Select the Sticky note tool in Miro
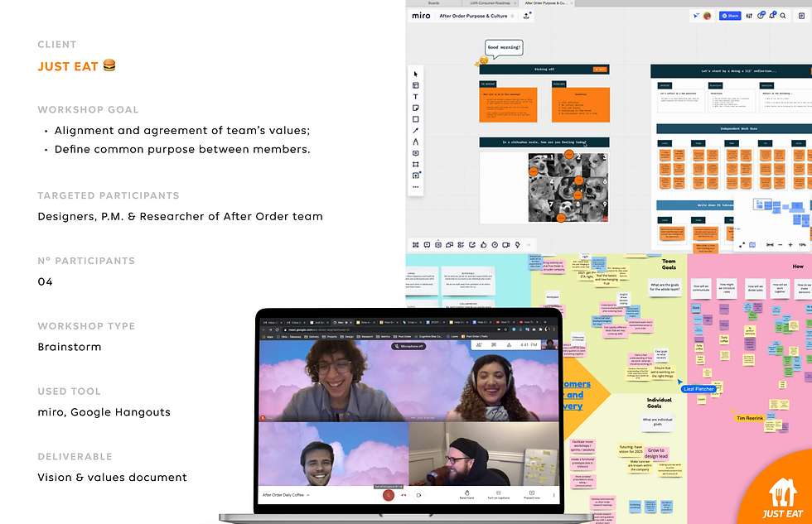The image size is (812, 524). pos(416,108)
